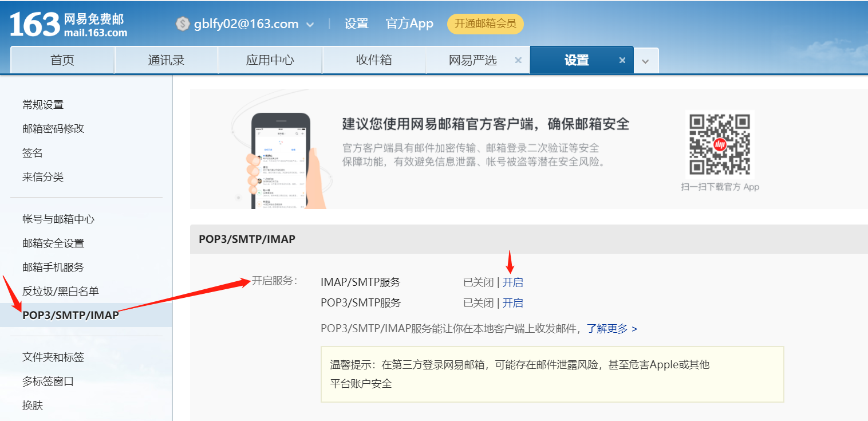Open the 设置 link in the header
Viewport: 868px width, 421px height.
pos(356,24)
